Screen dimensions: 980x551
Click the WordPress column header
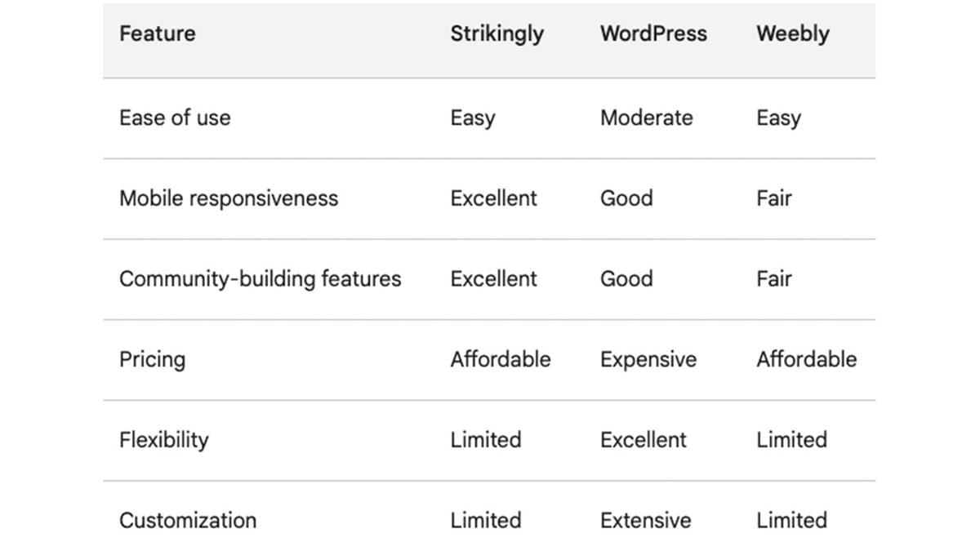653,34
